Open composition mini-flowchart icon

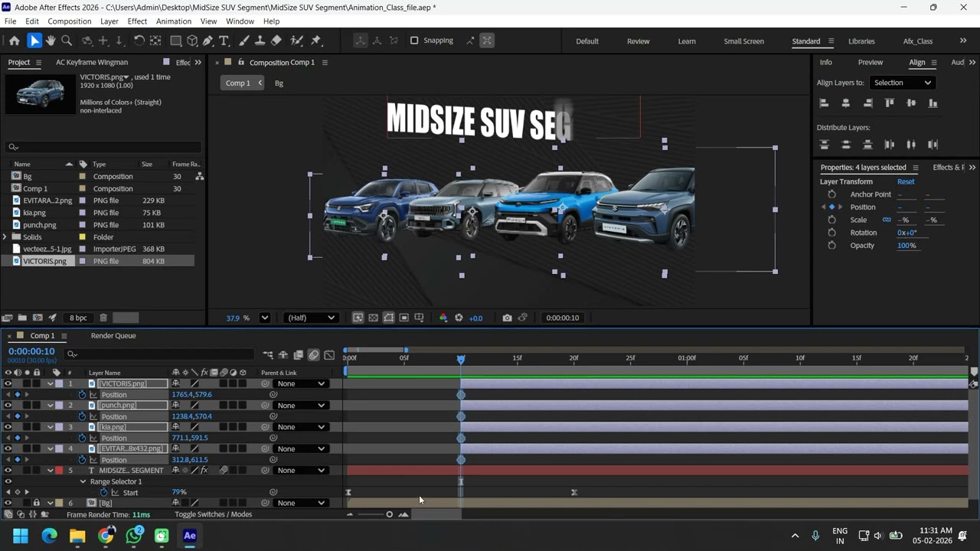coord(268,355)
